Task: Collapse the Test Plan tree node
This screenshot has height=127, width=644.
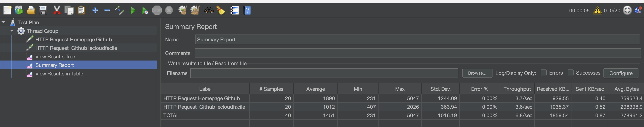Action: click(x=3, y=22)
